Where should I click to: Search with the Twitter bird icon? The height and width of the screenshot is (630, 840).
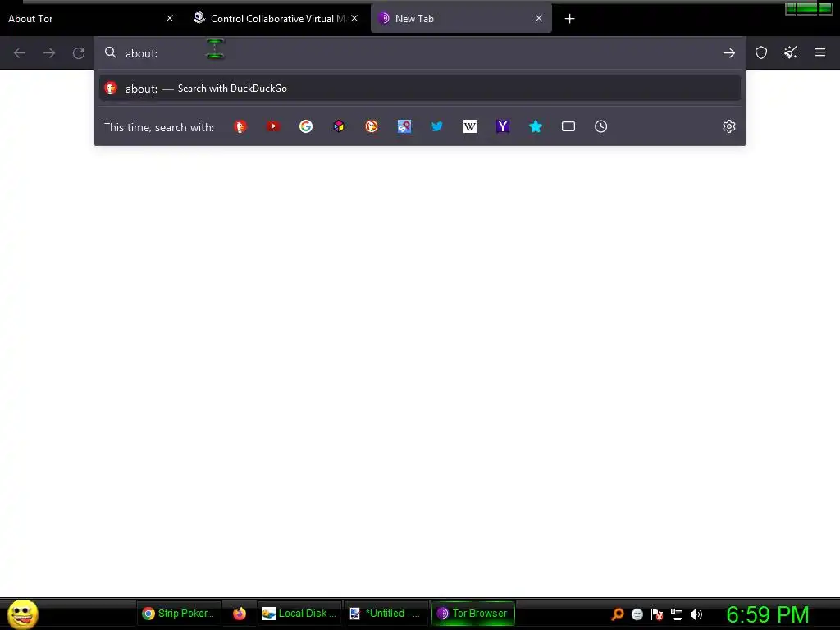(x=437, y=126)
